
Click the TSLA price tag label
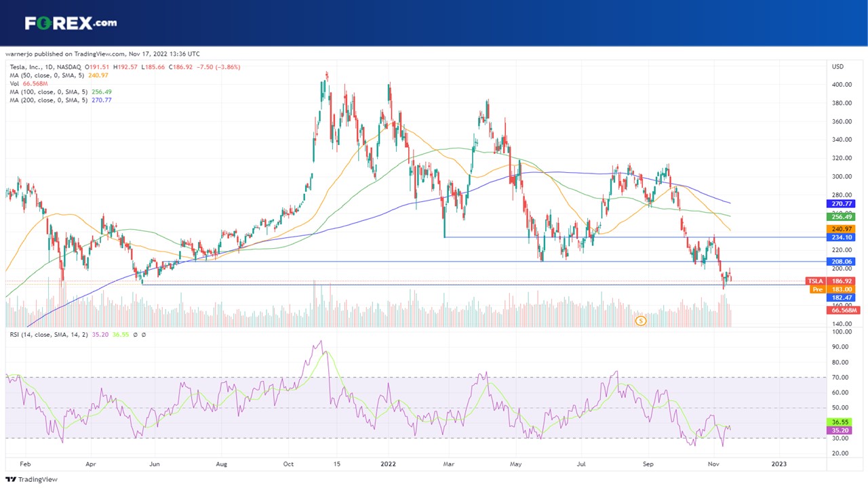(815, 281)
